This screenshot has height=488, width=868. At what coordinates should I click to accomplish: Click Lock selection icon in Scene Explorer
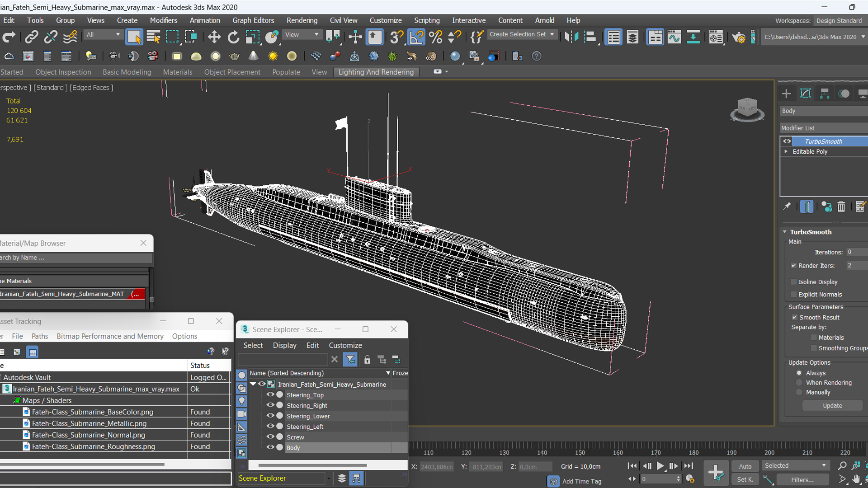tap(367, 360)
